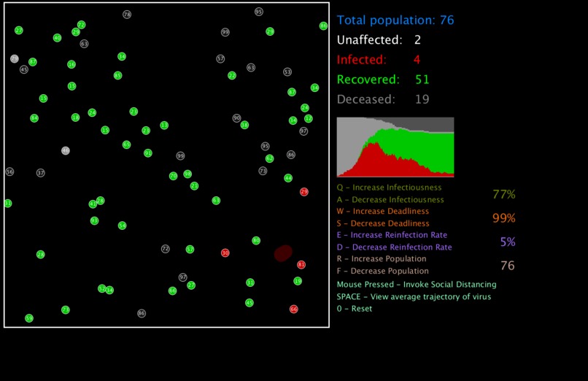
Task: Select the green recovered circle 72
Action: (82, 25)
